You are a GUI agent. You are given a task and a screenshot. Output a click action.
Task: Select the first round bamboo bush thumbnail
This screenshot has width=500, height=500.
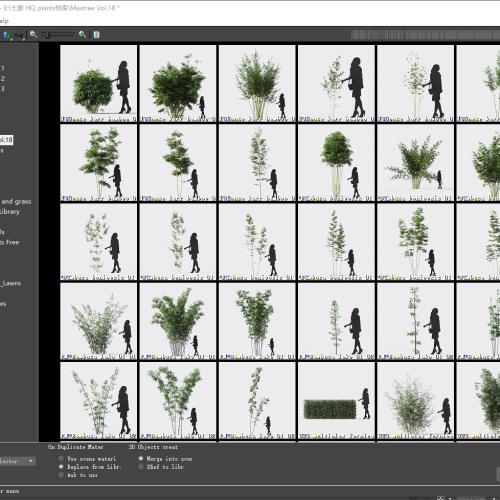point(99,84)
